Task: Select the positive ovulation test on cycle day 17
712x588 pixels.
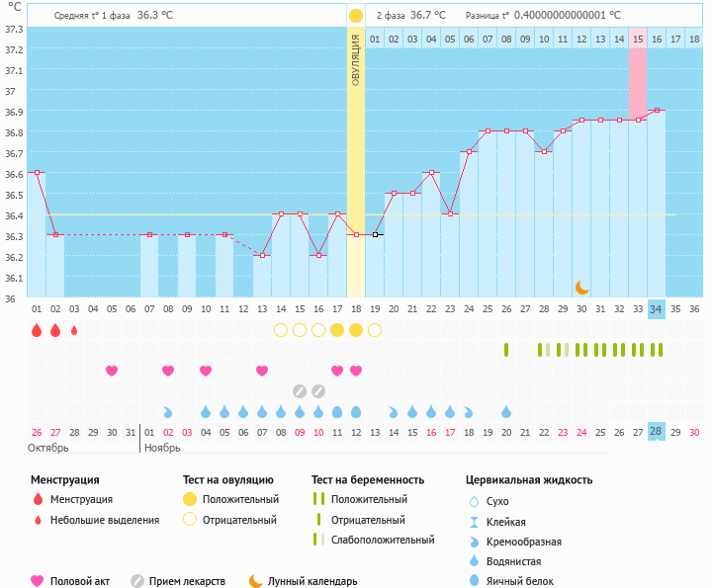Action: (337, 330)
